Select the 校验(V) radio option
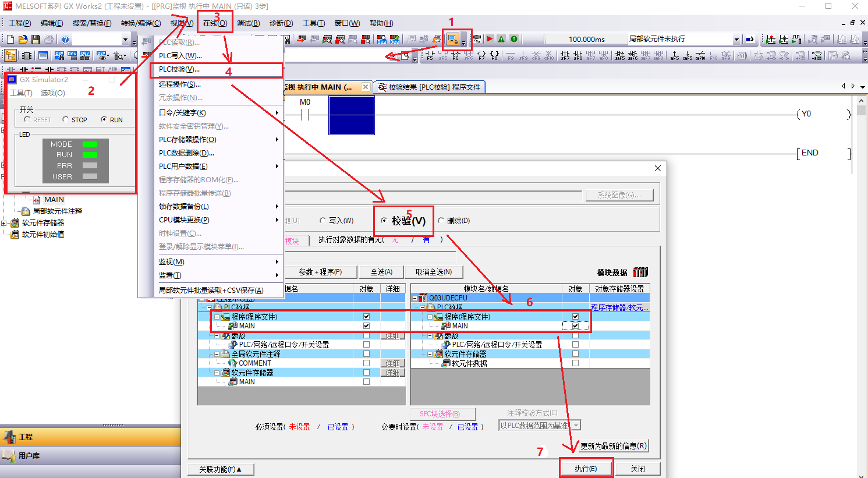 click(x=384, y=221)
